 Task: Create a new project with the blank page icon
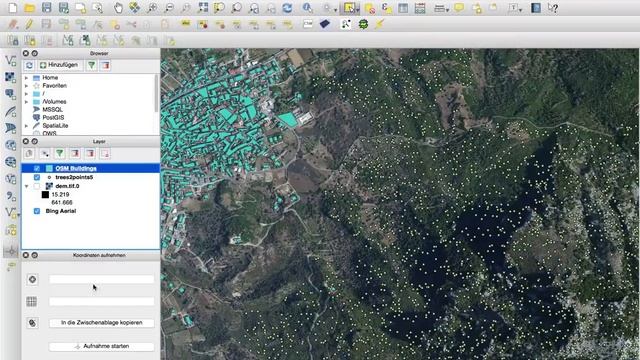pos(13,8)
